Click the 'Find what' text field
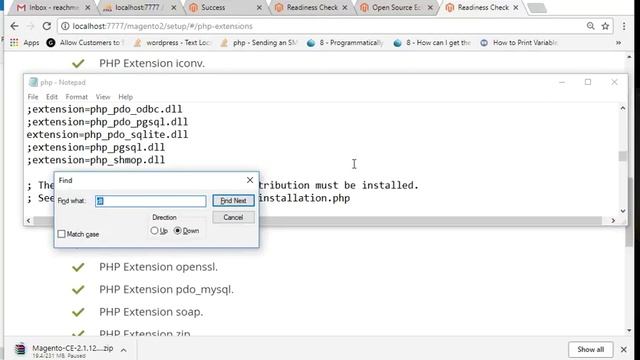This screenshot has height=360, width=640. pos(151,201)
